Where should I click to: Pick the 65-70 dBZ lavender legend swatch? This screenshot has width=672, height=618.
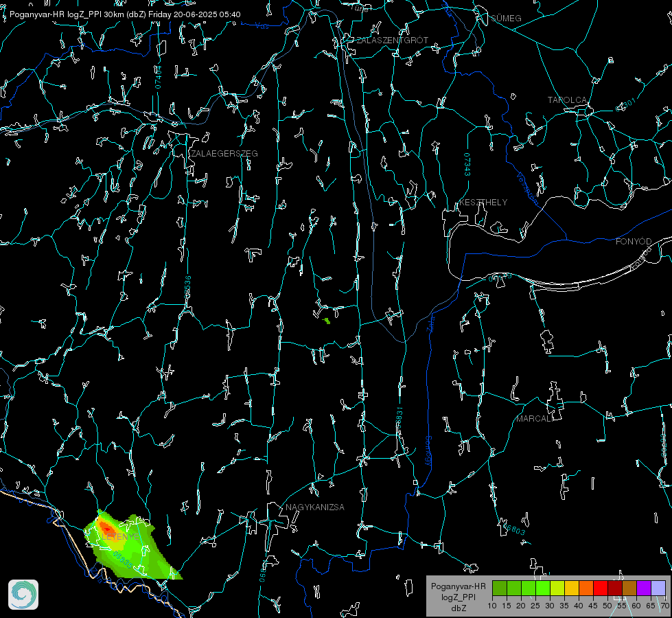pyautogui.click(x=658, y=588)
